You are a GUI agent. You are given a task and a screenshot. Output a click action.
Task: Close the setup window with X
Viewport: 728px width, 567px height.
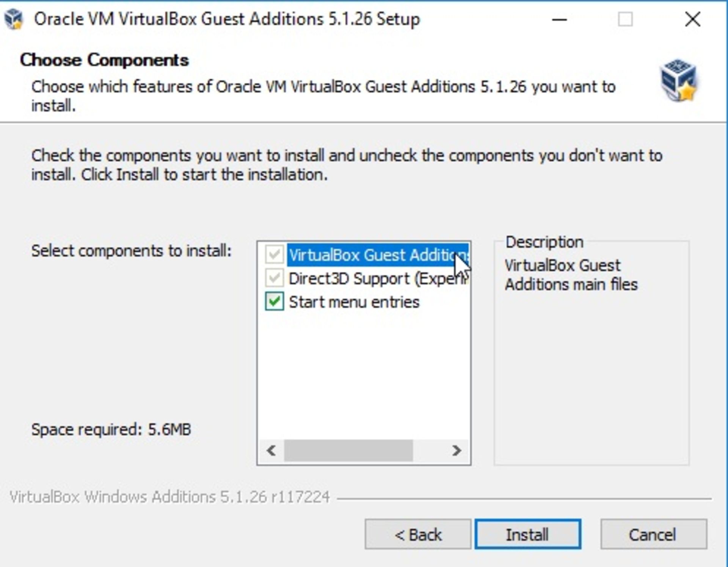coord(693,19)
